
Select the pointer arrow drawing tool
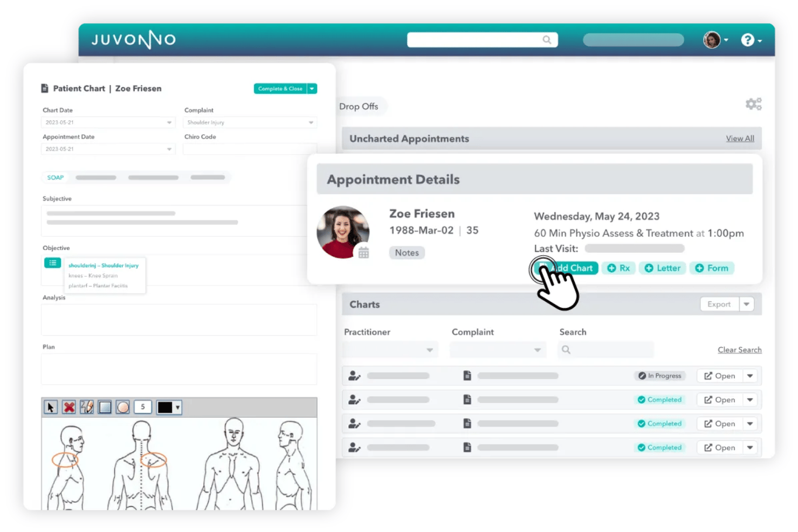pos(51,407)
